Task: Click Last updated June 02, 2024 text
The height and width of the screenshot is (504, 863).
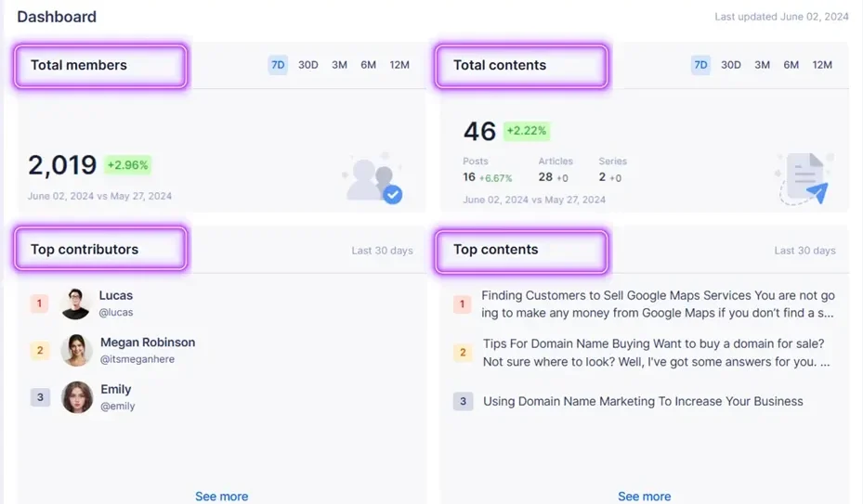Action: point(781,17)
